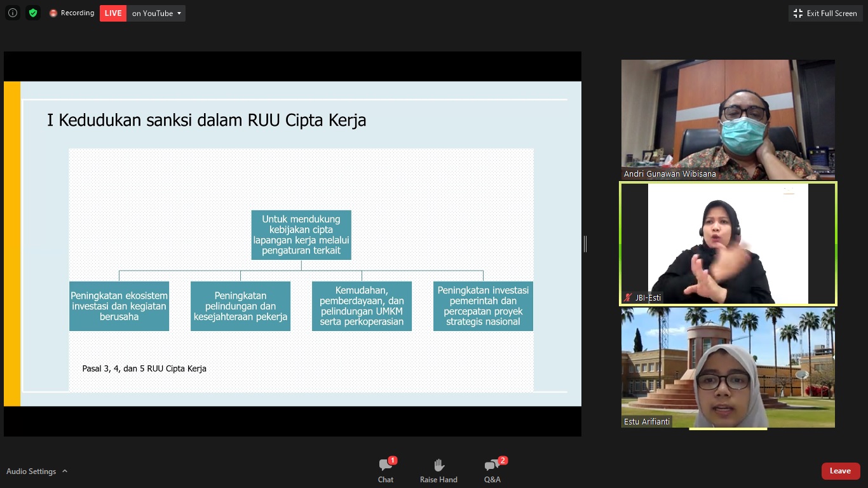Click Audio Settings label
Image resolution: width=868 pixels, height=488 pixels.
point(31,471)
